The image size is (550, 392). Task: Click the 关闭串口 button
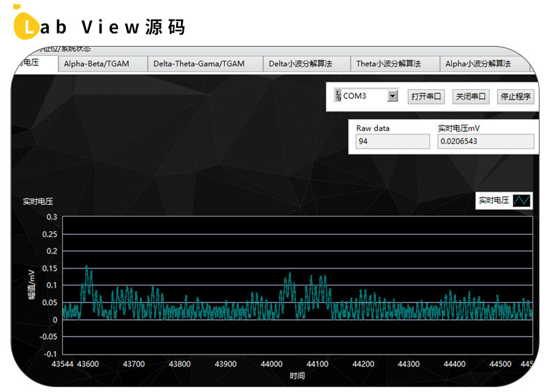[471, 96]
